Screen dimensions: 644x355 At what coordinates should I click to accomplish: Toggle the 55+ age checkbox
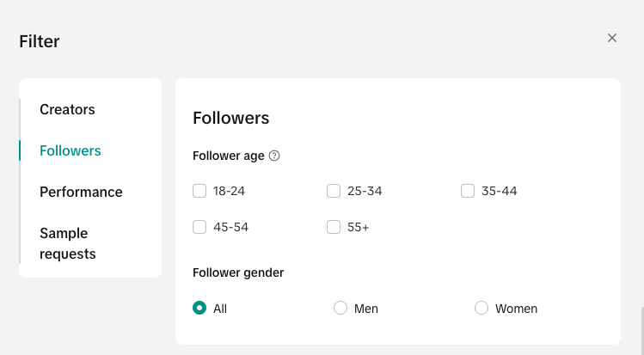334,227
